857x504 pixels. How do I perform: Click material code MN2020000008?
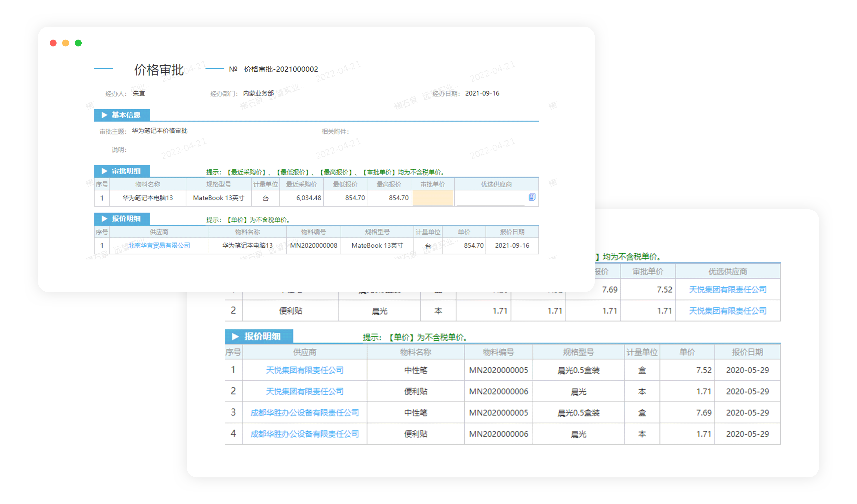pyautogui.click(x=314, y=245)
